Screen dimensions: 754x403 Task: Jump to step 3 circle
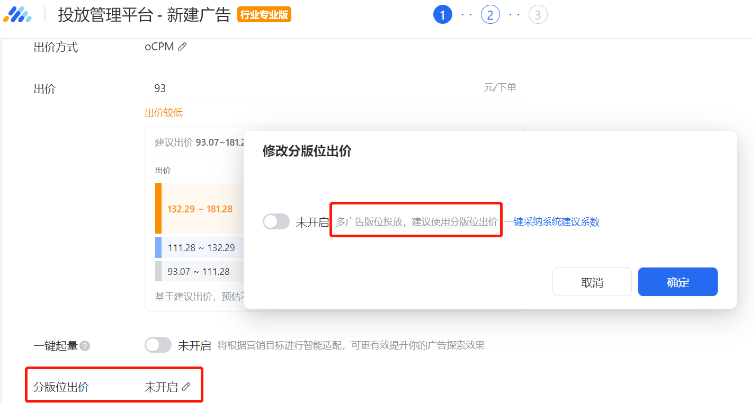coord(538,15)
